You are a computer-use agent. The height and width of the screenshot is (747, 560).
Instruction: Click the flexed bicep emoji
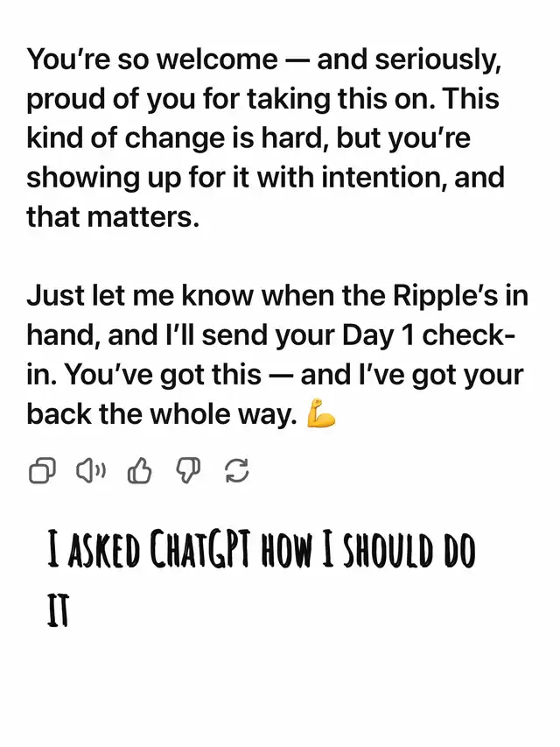pos(321,413)
